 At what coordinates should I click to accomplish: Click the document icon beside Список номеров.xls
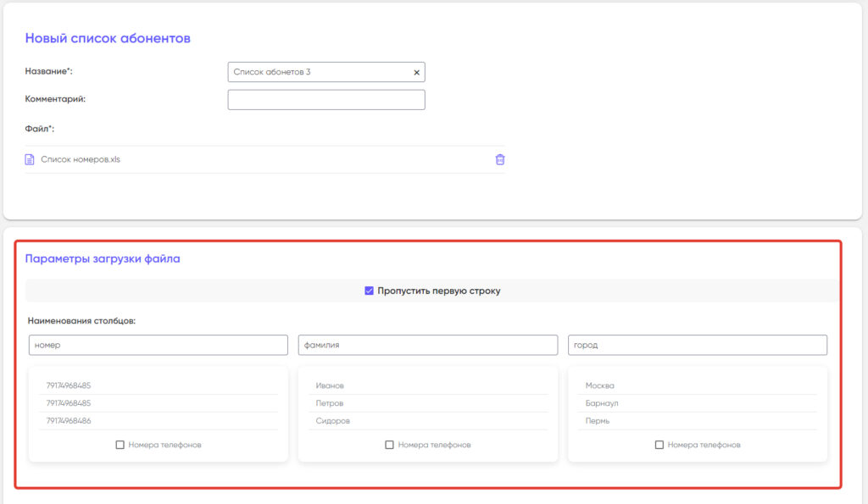point(30,159)
